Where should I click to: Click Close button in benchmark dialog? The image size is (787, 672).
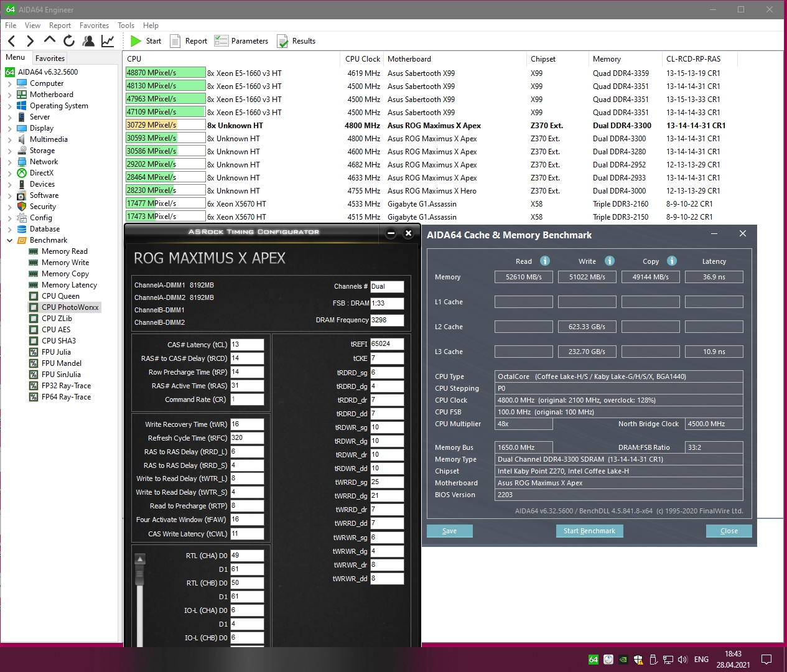click(x=729, y=531)
